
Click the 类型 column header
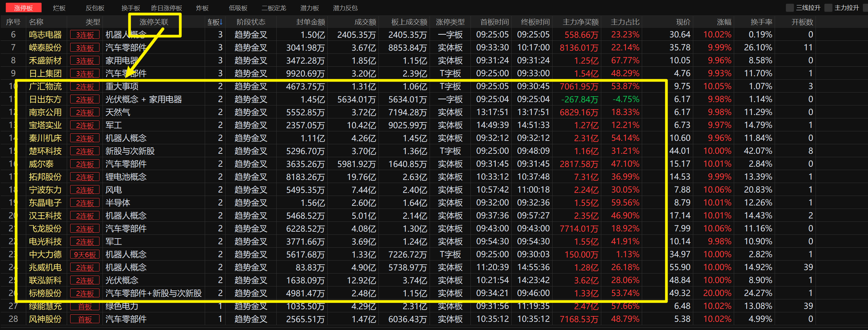click(x=93, y=22)
